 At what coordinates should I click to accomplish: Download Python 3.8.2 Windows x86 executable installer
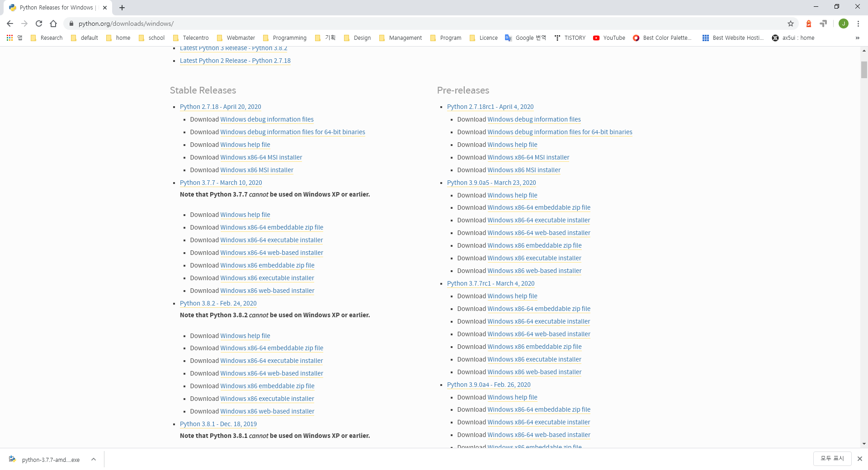click(267, 399)
